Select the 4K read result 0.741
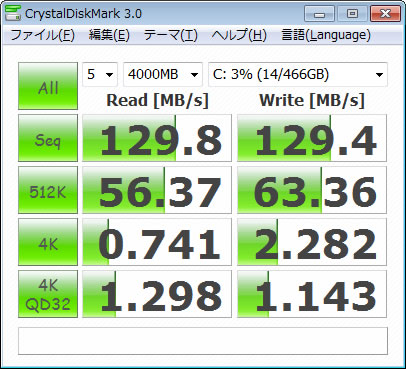 pyautogui.click(x=157, y=242)
